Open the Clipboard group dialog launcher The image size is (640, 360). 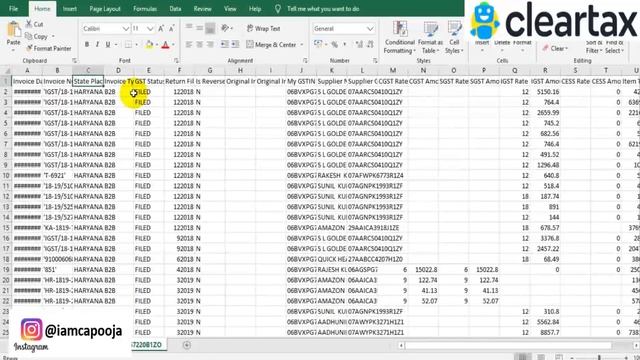point(74,60)
